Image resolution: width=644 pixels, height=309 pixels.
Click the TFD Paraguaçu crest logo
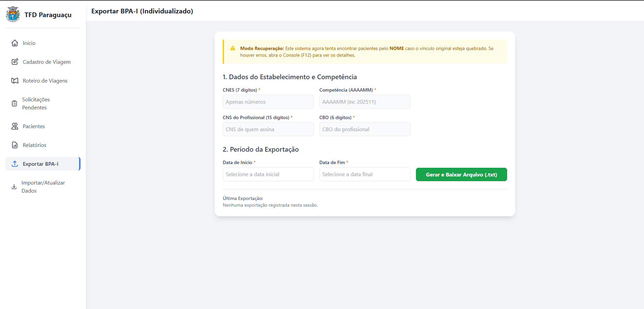coord(13,14)
